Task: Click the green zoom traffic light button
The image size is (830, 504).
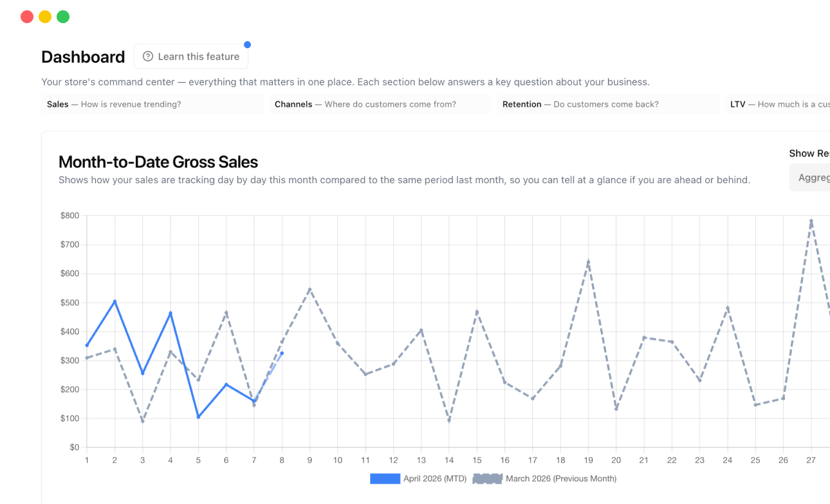Action: pyautogui.click(x=62, y=17)
